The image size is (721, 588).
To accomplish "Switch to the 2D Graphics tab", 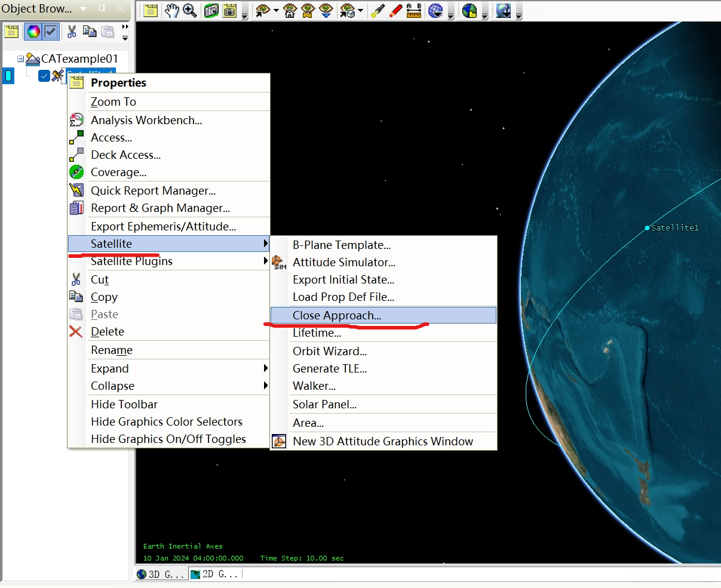I will tap(214, 574).
